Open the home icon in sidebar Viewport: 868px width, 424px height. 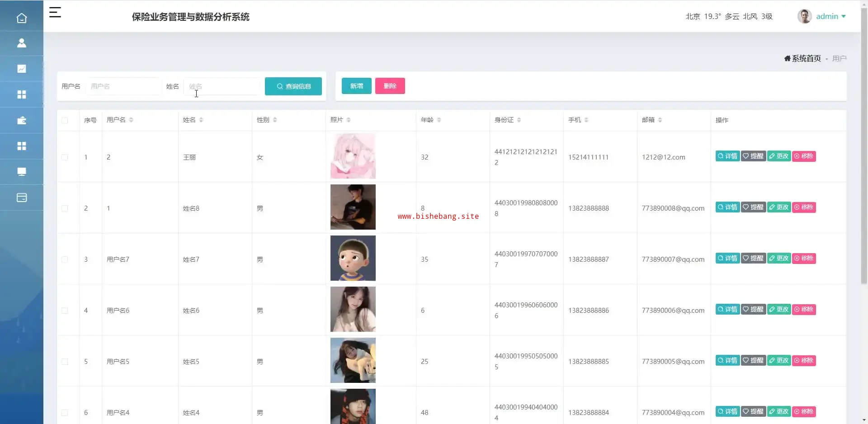click(x=22, y=18)
